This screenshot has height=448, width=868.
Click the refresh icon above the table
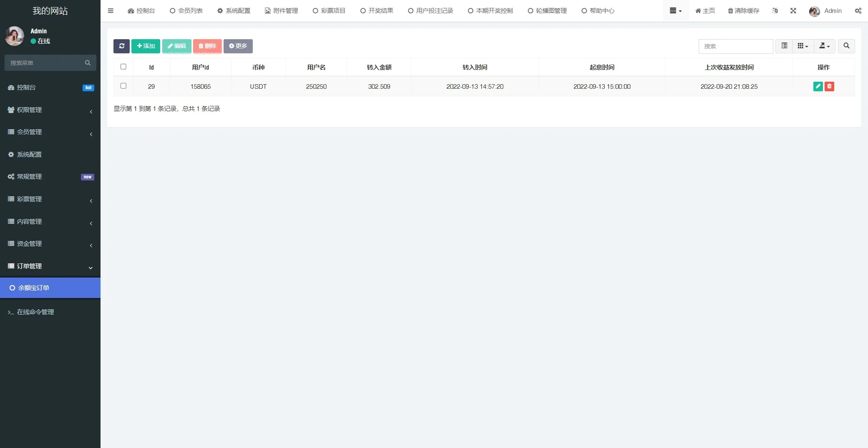click(121, 46)
